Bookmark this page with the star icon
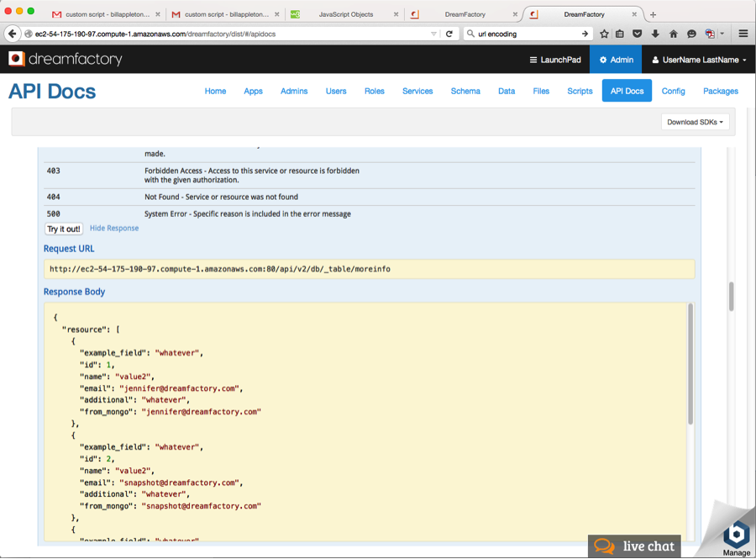This screenshot has height=559, width=756. [604, 34]
